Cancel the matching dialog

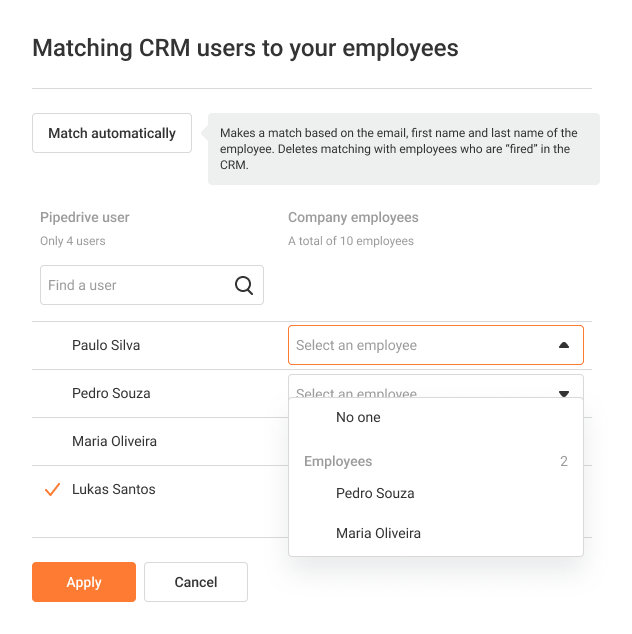196,582
